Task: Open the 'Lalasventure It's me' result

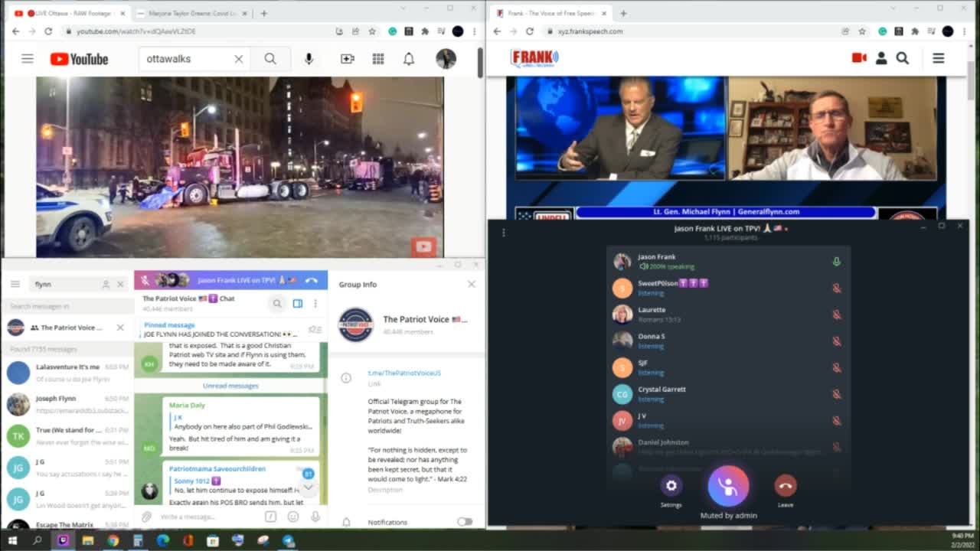Action: point(67,373)
